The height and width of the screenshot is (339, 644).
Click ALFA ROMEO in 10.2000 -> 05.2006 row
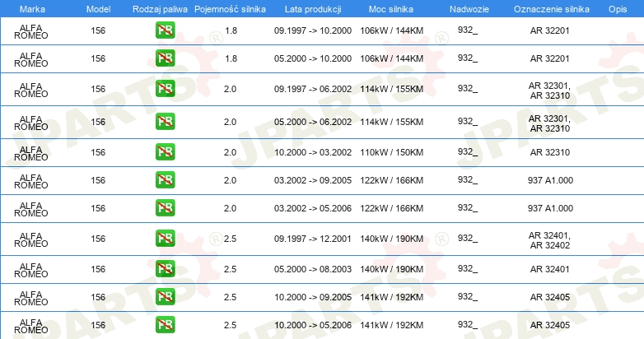pyautogui.click(x=30, y=326)
